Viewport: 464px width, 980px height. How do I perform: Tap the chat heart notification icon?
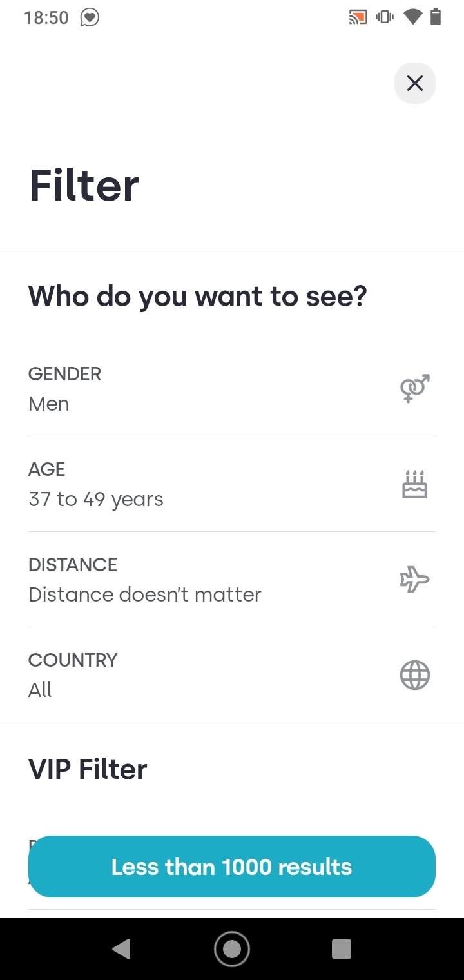click(x=90, y=17)
